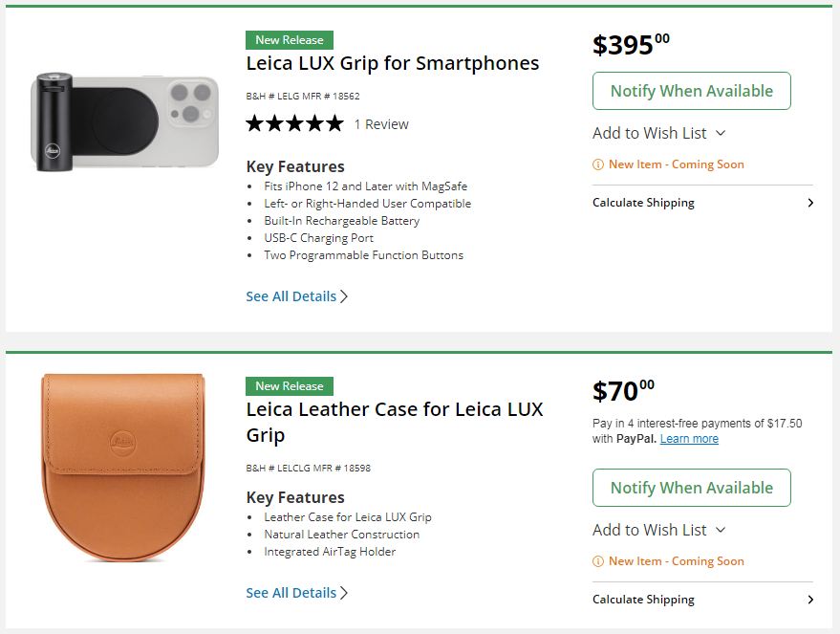Click the New Release badge on LUX Grip

click(290, 40)
